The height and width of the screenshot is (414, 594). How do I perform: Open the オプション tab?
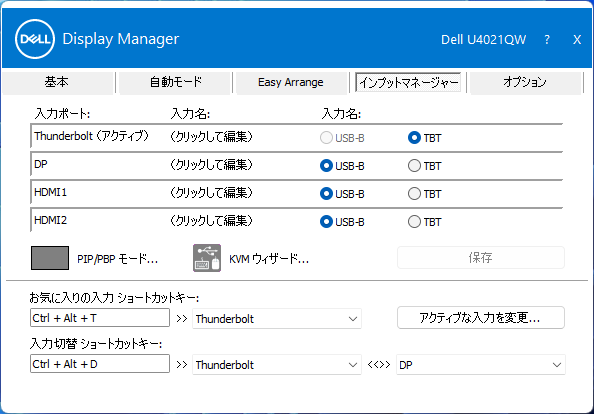525,82
